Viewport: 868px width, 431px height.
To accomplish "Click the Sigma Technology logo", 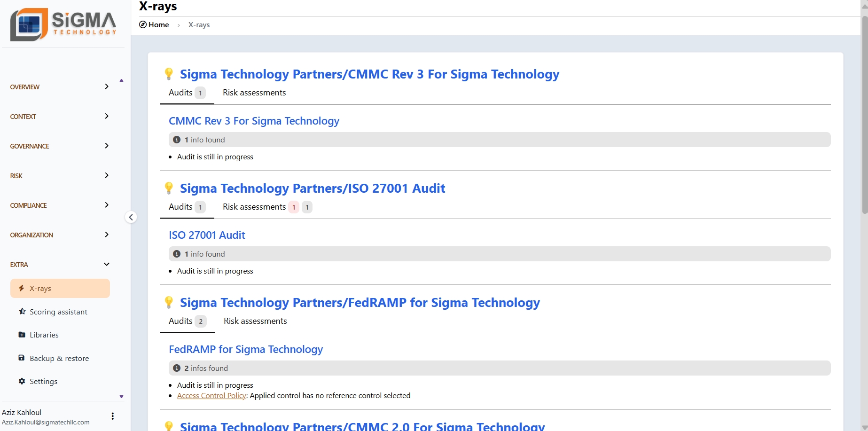I will (63, 24).
